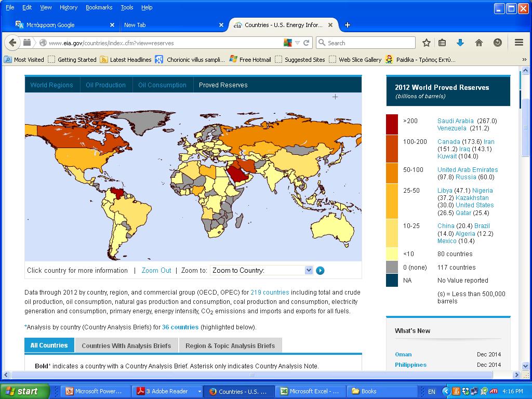Go back with the browser back arrow
The image size is (532, 399).
[x=12, y=43]
